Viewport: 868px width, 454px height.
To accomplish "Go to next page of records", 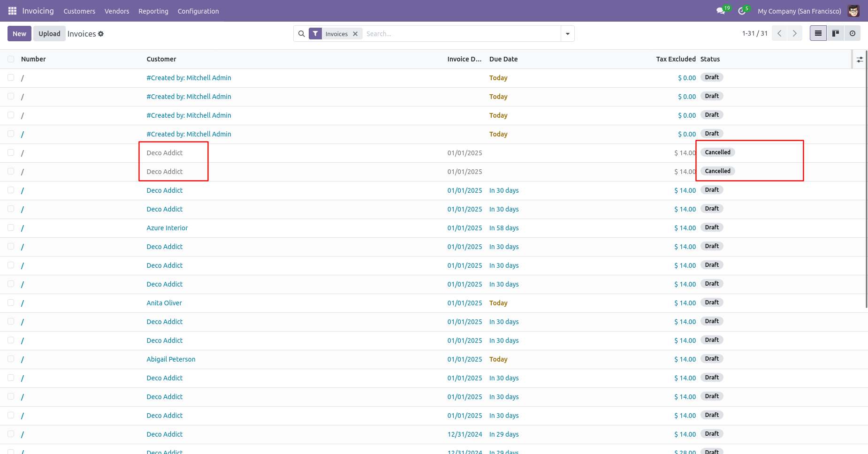I will 795,33.
